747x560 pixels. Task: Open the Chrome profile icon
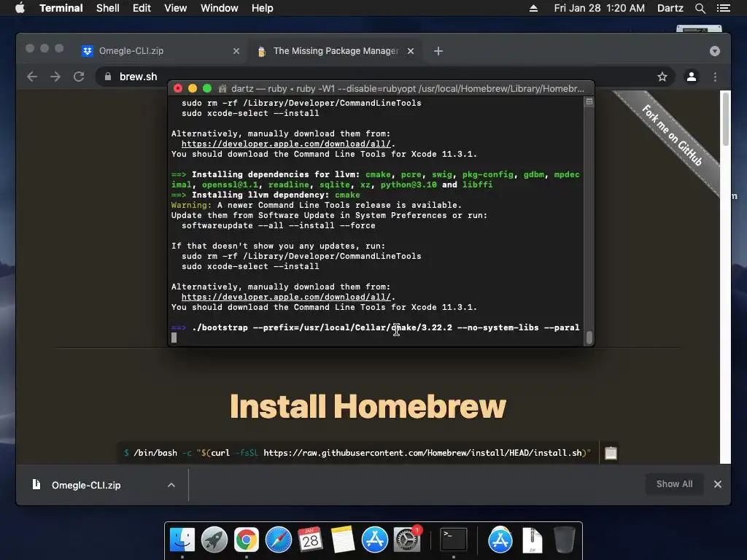[x=692, y=77]
